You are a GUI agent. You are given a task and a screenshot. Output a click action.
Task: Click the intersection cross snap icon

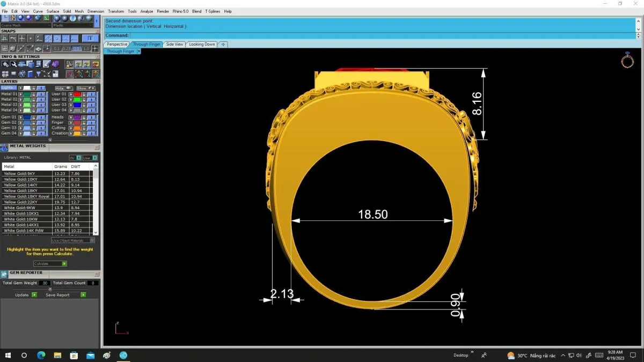click(x=22, y=38)
